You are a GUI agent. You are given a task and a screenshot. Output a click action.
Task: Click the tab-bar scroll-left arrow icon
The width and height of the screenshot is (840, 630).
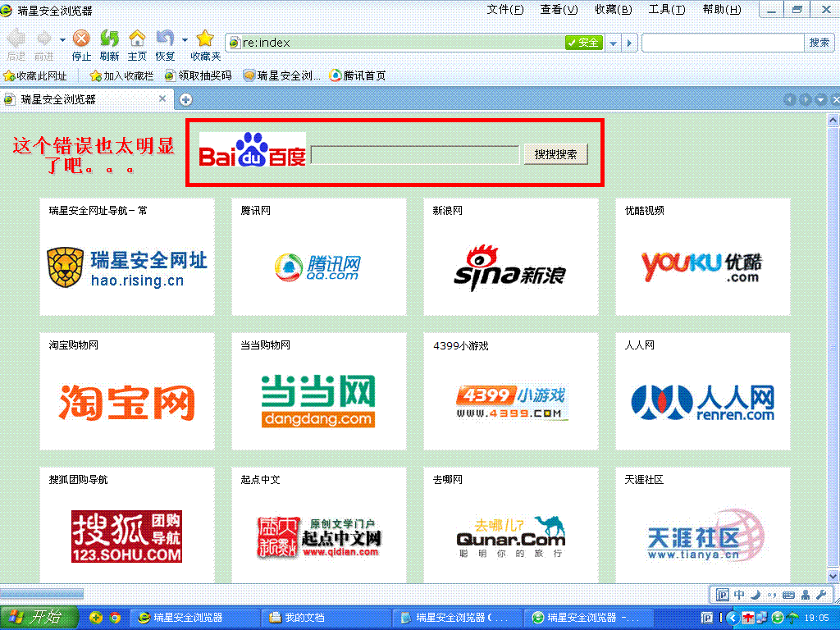pyautogui.click(x=789, y=99)
